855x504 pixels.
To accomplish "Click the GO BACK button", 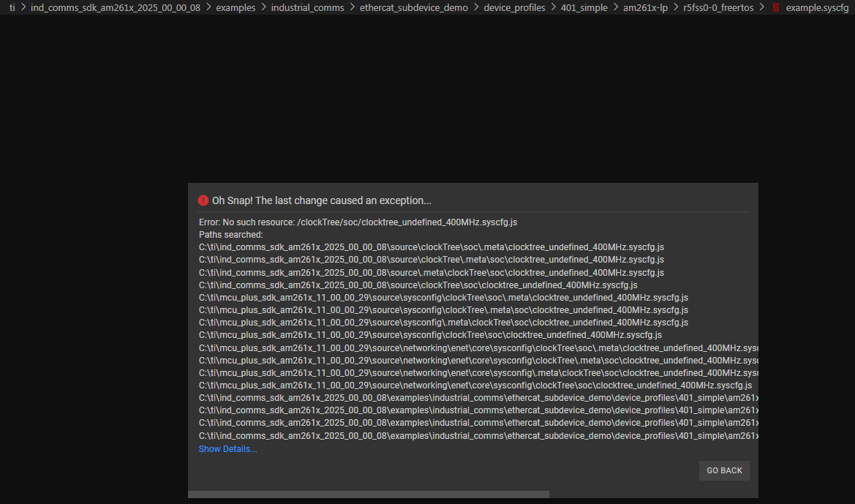I will [x=724, y=470].
